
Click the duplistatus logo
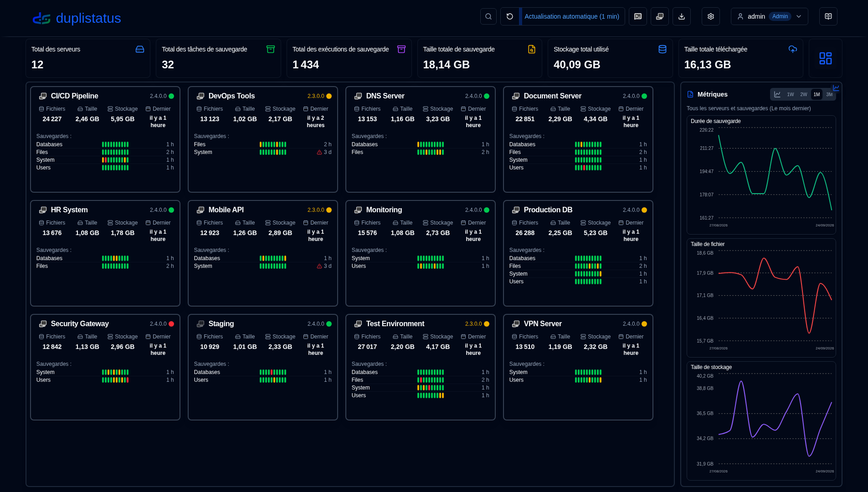77,18
